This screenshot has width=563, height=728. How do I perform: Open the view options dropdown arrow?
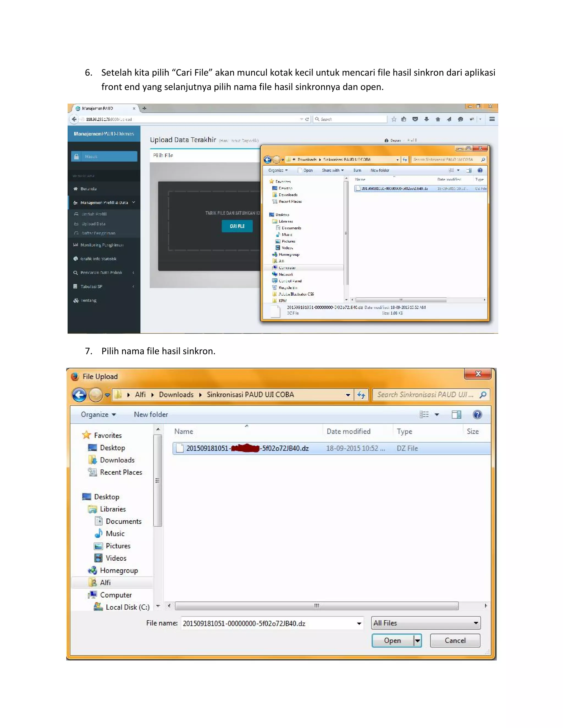coord(437,414)
